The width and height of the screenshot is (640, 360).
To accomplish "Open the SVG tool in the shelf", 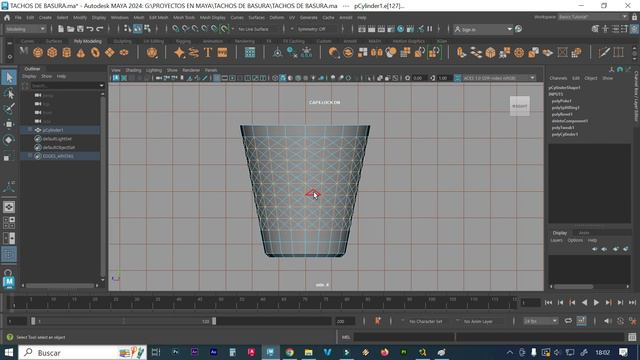I will (222, 53).
